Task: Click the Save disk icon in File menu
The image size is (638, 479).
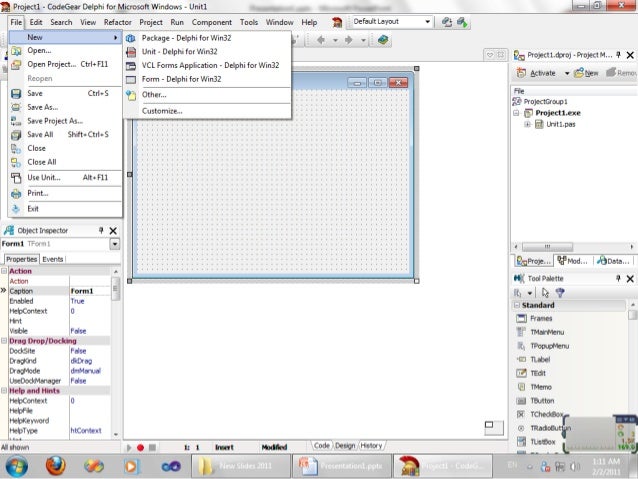Action: tap(16, 94)
